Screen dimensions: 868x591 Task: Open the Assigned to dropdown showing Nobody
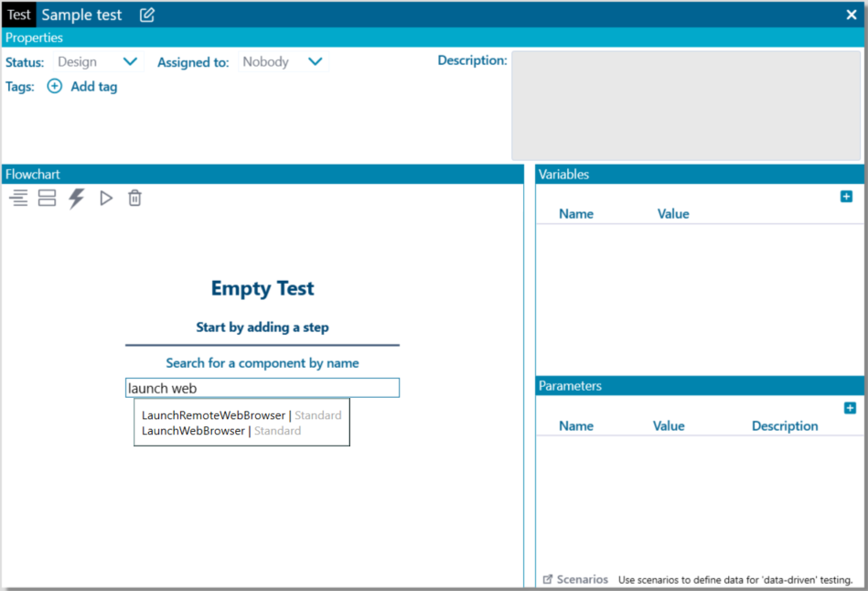pyautogui.click(x=283, y=61)
